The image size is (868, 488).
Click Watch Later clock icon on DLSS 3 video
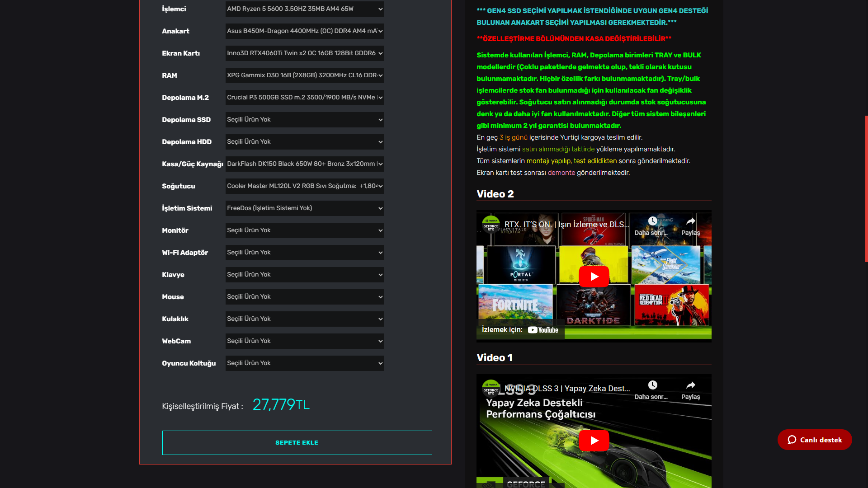(652, 385)
